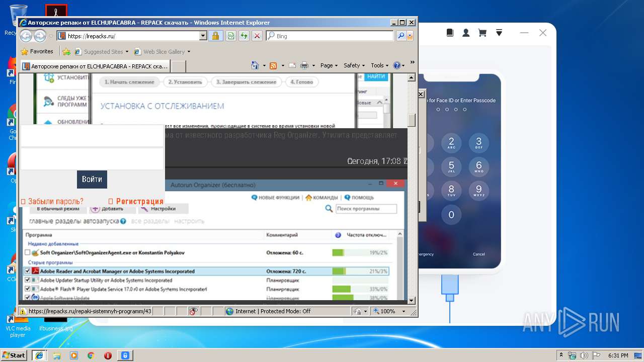Image resolution: width=644 pixels, height=362 pixels.
Task: Expand the address bar URL history
Action: [203, 36]
